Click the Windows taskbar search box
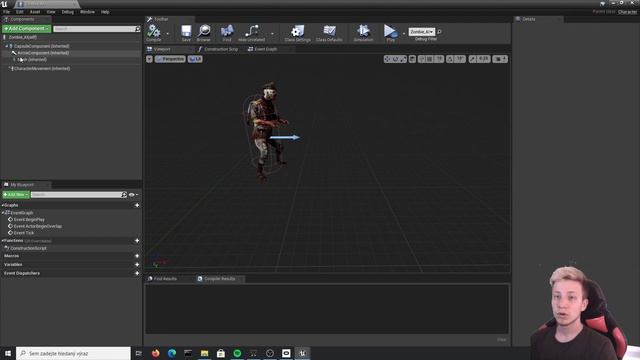The image size is (640, 360). (73, 353)
